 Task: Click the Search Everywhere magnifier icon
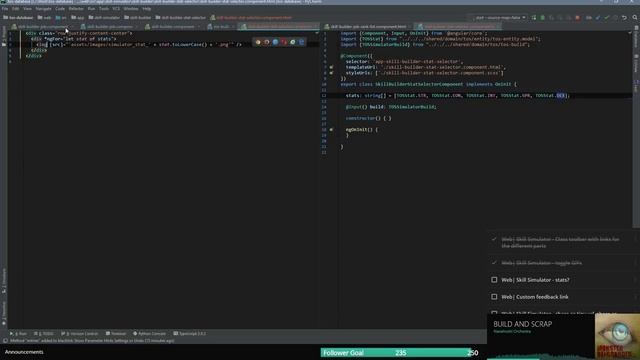coord(635,18)
